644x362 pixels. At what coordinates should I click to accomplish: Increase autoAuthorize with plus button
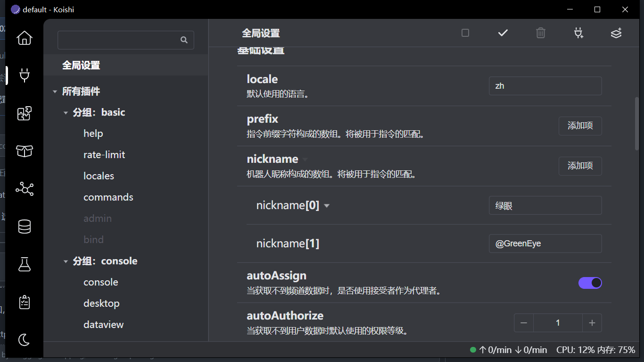pos(592,323)
